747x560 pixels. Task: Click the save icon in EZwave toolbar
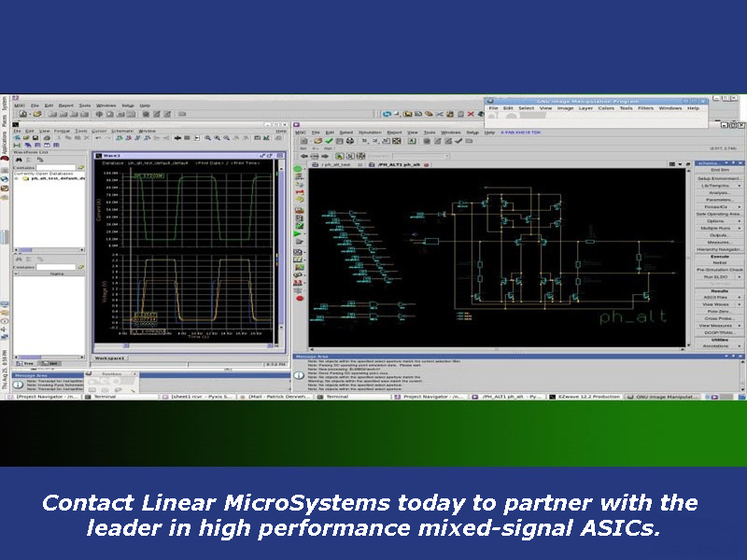tap(35, 138)
